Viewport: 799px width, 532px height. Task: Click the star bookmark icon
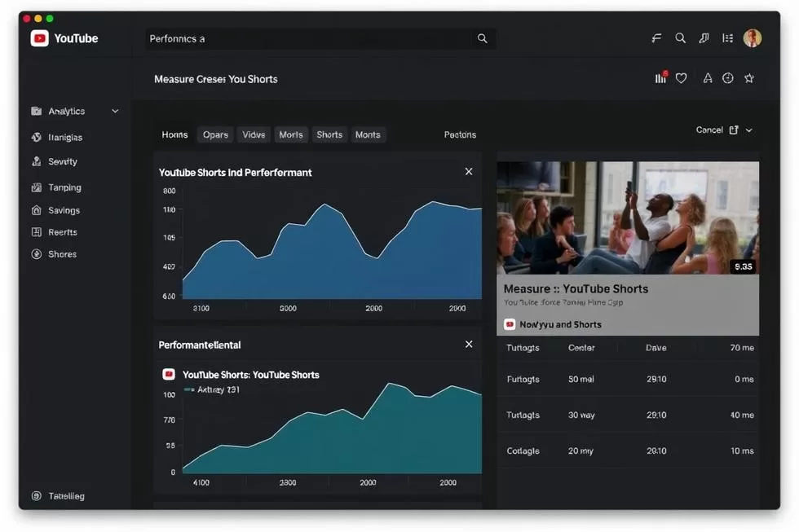pos(749,78)
